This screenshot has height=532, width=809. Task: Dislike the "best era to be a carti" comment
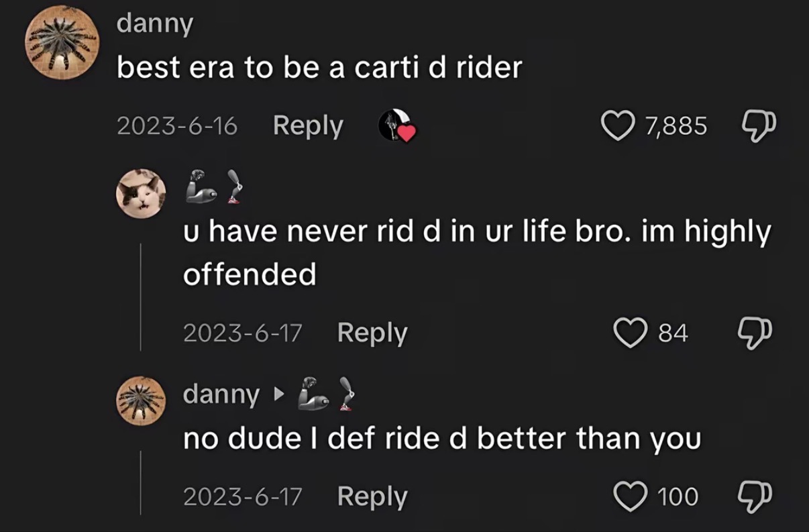[758, 125]
